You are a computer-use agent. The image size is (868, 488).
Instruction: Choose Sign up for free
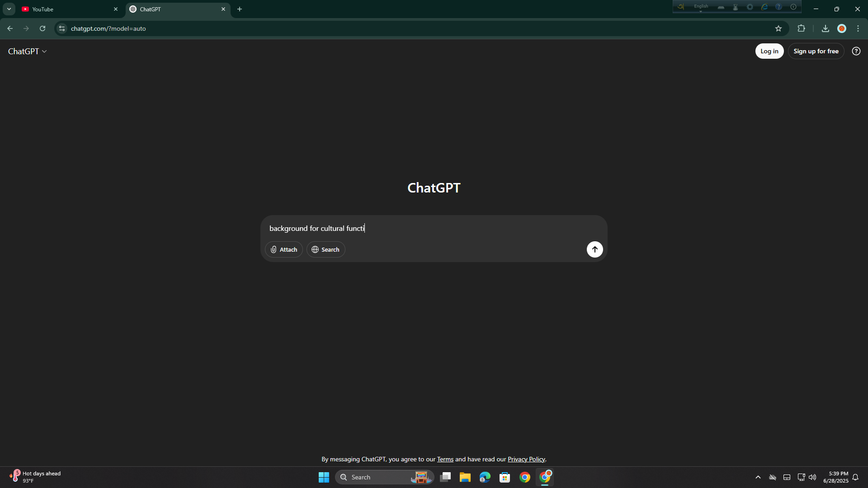click(816, 51)
